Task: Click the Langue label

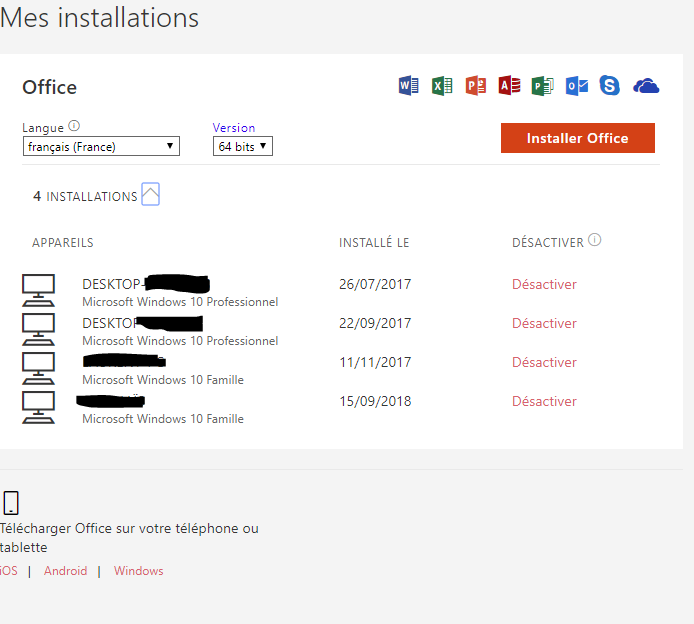Action: (43, 128)
